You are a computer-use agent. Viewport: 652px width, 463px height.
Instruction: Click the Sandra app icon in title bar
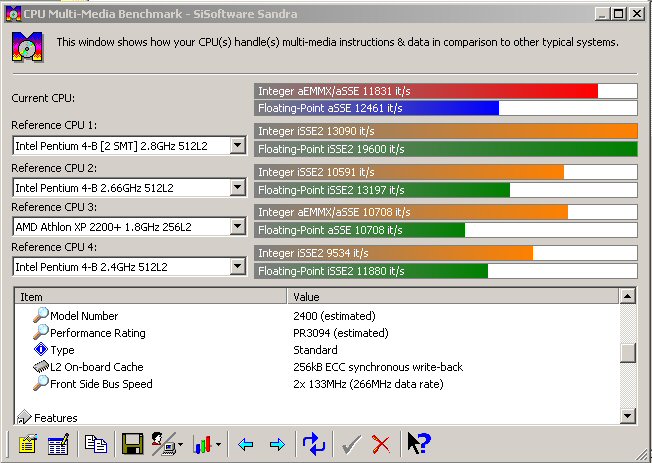click(13, 14)
